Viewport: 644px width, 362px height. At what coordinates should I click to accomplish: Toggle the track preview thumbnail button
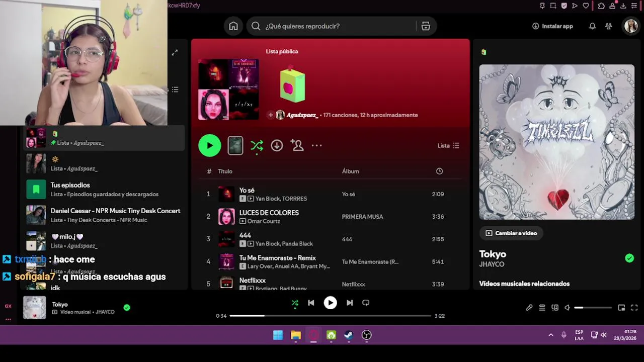coord(235,145)
